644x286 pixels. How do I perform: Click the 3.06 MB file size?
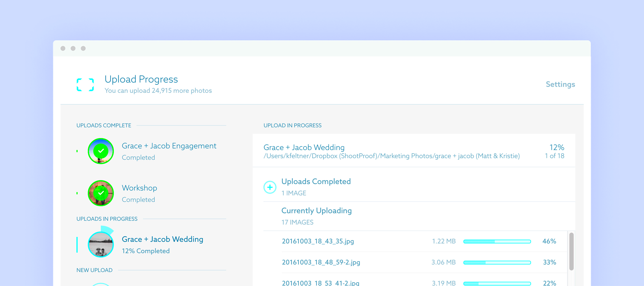click(443, 262)
